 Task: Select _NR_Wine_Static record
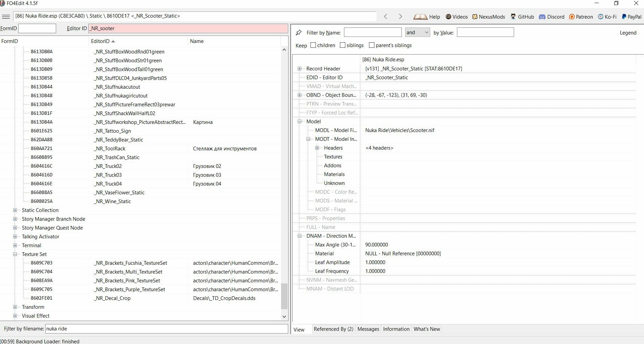tap(140, 201)
